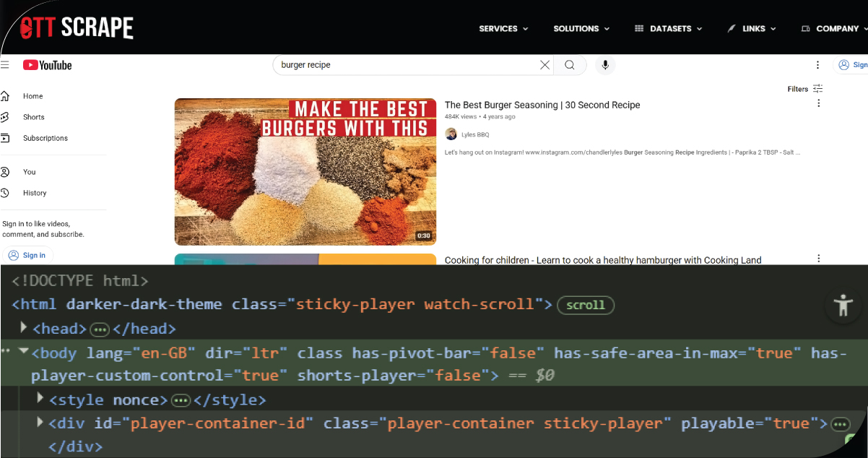Expand the player-container-id div node

40,422
